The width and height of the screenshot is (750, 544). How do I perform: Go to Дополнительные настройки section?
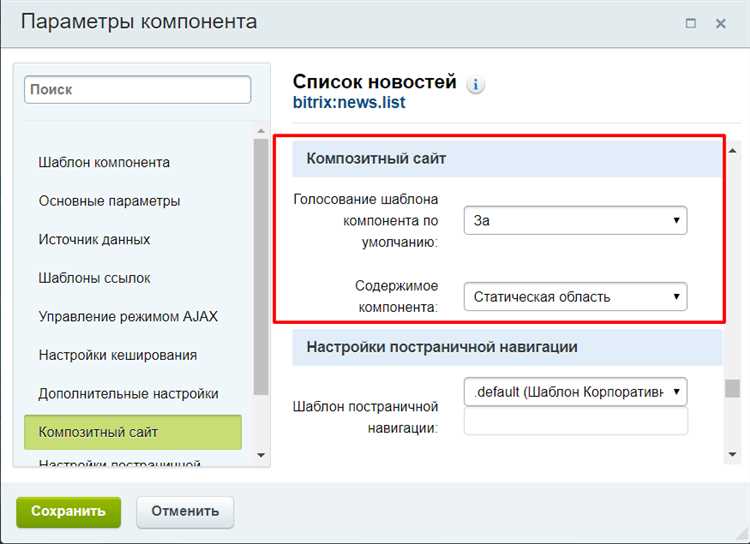tap(128, 394)
